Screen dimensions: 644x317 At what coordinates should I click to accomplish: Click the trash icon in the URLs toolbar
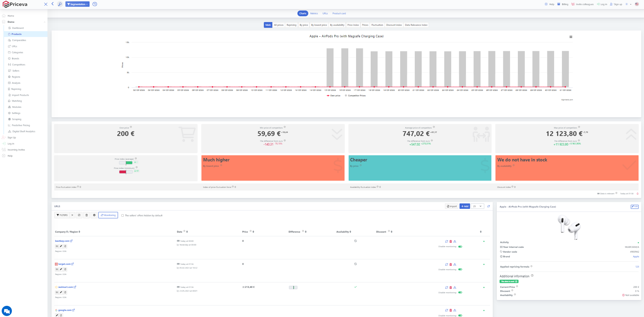[x=87, y=215]
